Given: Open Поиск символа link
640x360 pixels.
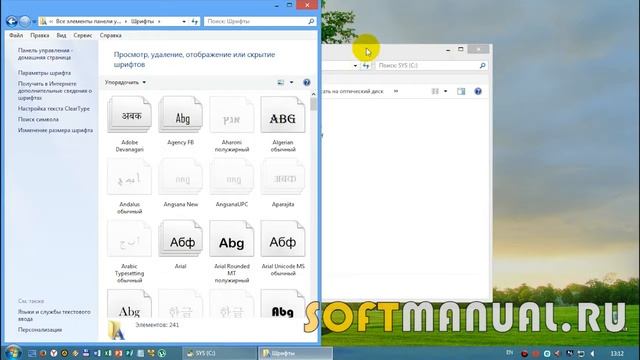Looking at the screenshot, I should 38,119.
